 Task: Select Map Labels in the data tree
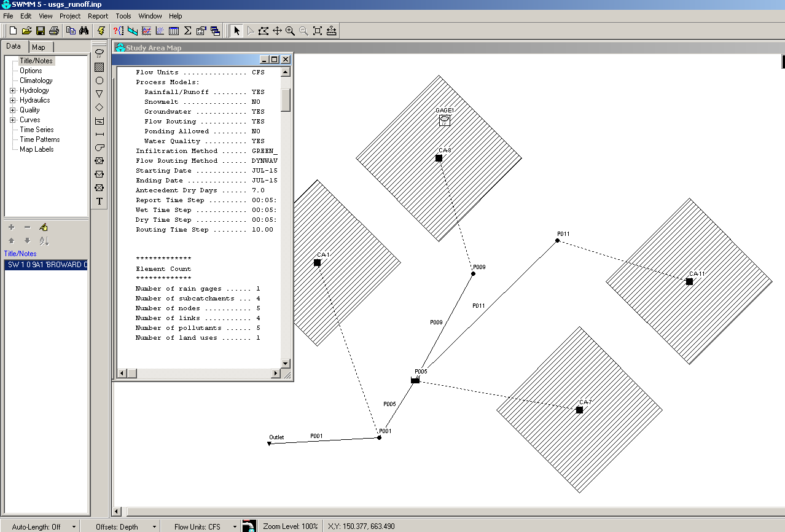(x=36, y=149)
